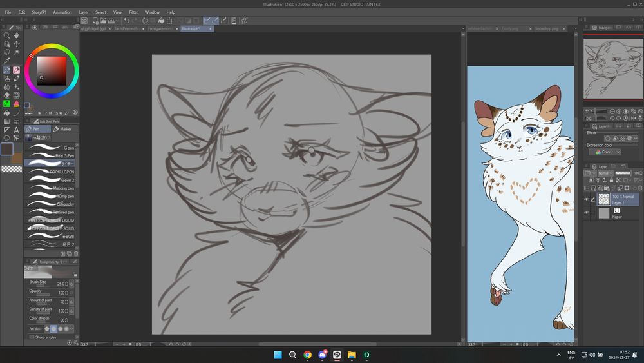Open the Filter menu
This screenshot has height=363, width=644.
(x=133, y=12)
